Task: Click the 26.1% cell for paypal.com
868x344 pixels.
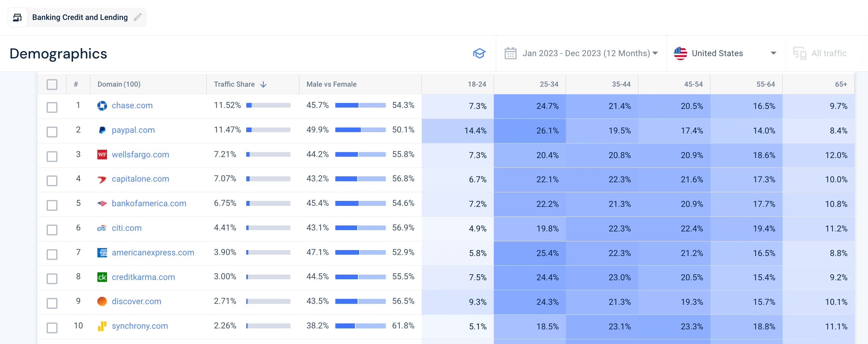Action: click(x=530, y=130)
